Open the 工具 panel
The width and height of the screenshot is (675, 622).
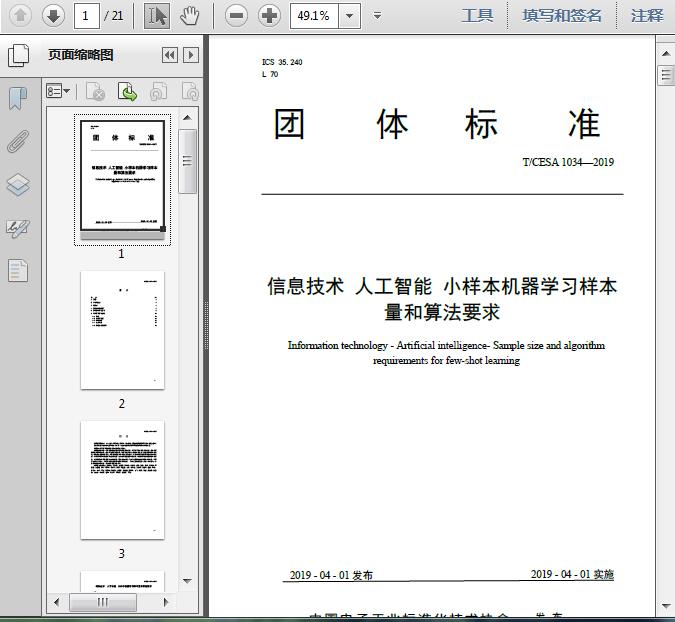pos(477,16)
